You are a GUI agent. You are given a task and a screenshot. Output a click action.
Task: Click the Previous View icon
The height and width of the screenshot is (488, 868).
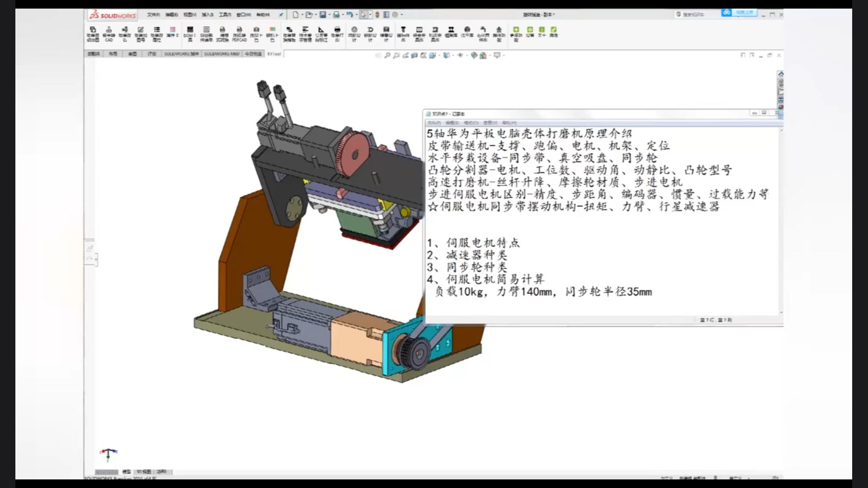[x=406, y=55]
